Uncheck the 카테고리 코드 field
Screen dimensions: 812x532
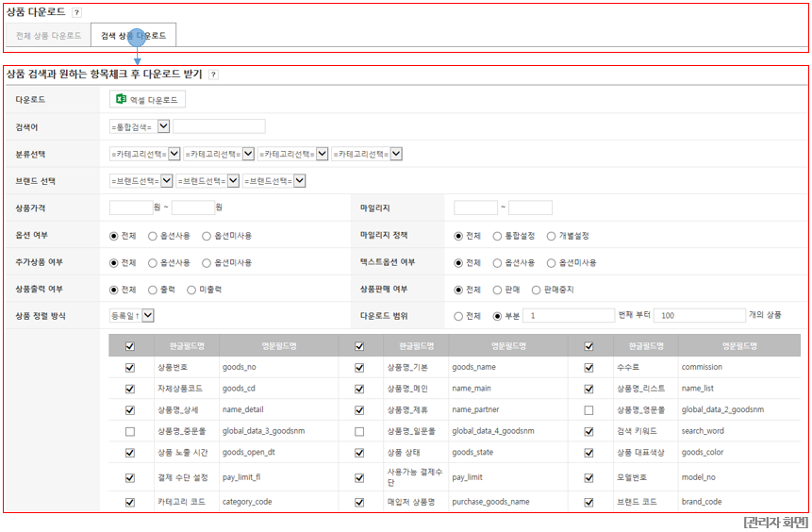click(130, 503)
